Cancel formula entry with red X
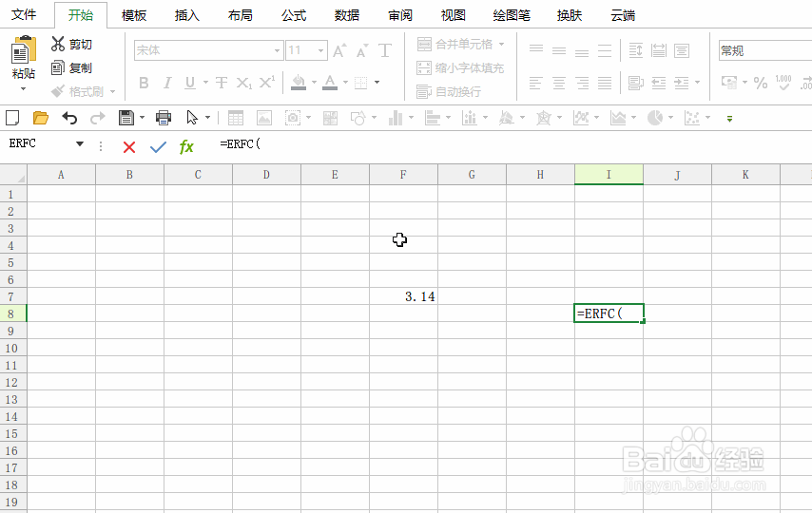Screen dimensions: 812x513 129,147
